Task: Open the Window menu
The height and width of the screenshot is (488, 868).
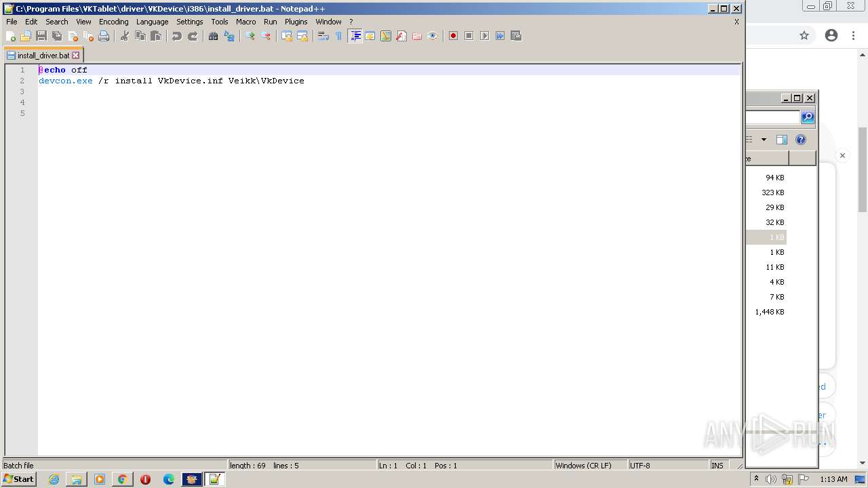Action: 328,22
